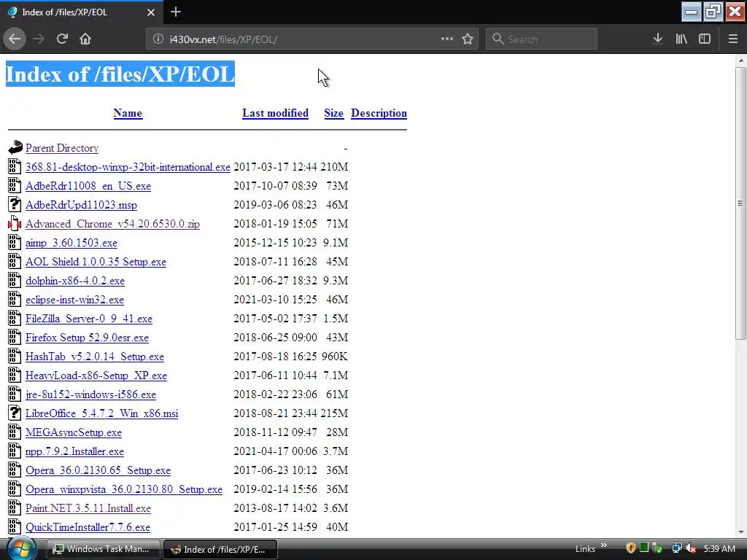
Task: Click the green square icon in system tray
Action: tap(644, 548)
